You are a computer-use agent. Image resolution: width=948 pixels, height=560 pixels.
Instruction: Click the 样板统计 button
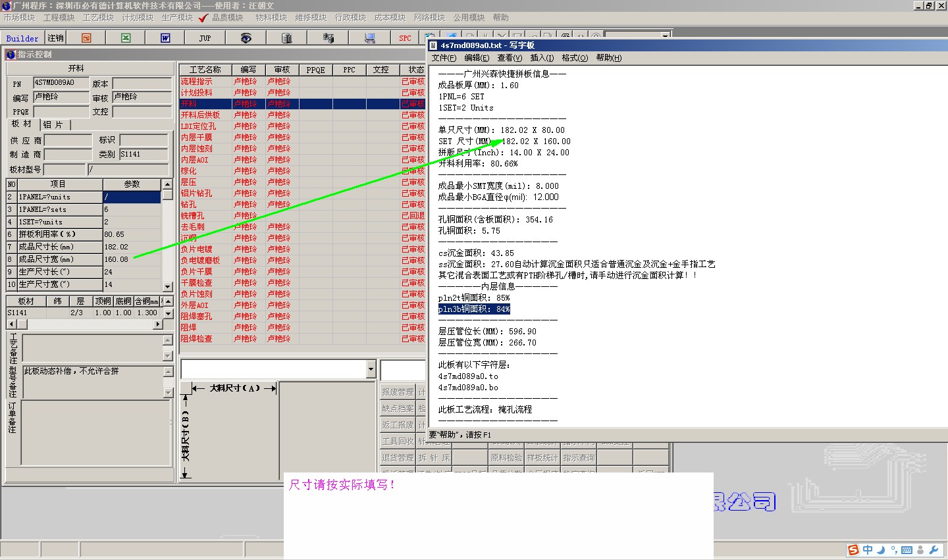coord(542,458)
